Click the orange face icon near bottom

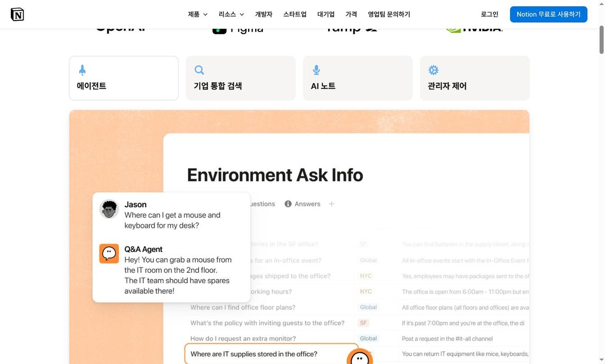coord(360,357)
